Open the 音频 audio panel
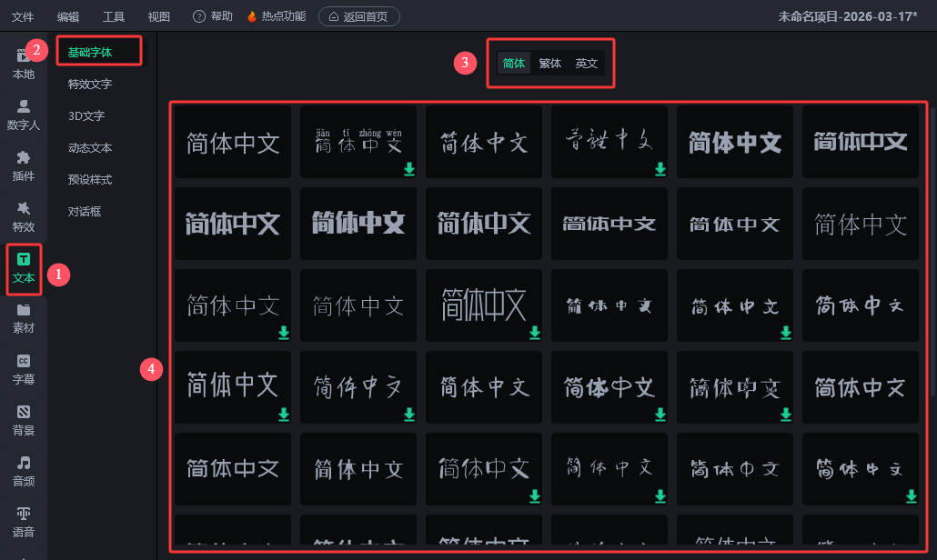The height and width of the screenshot is (560, 937). pyautogui.click(x=24, y=470)
